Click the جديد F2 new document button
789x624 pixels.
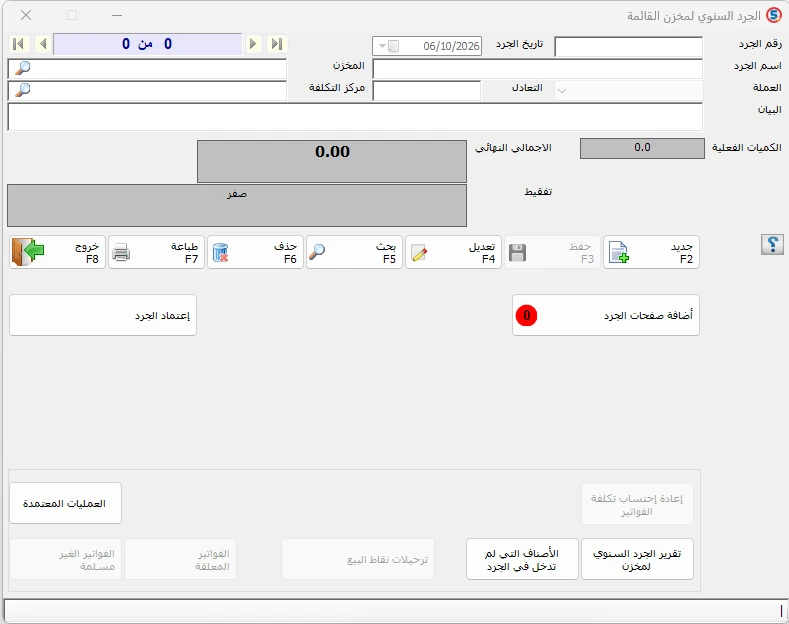pos(651,252)
